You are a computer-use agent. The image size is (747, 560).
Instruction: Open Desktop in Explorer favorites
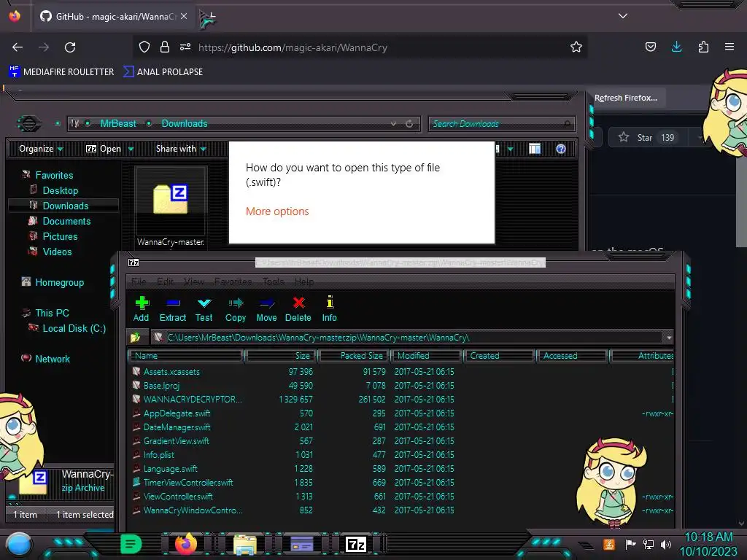pos(60,190)
